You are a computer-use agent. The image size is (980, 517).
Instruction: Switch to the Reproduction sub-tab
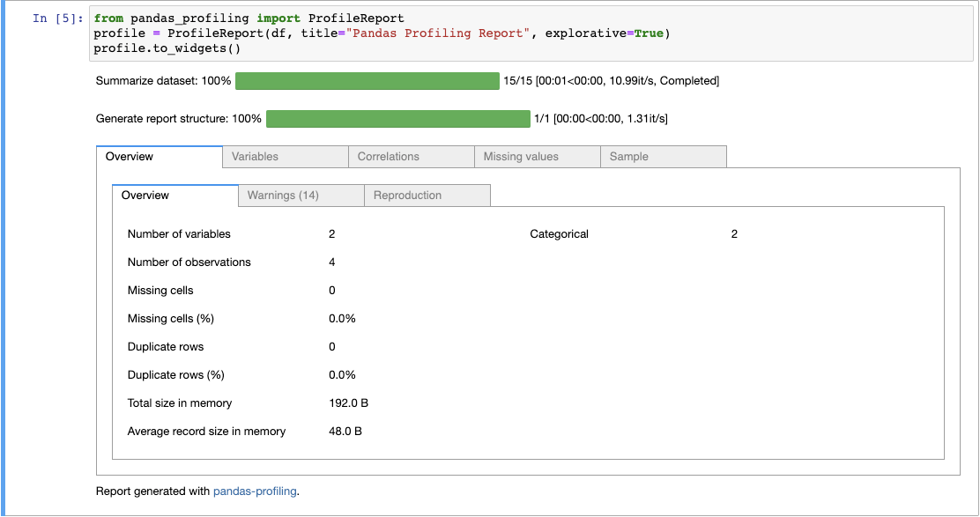(427, 196)
